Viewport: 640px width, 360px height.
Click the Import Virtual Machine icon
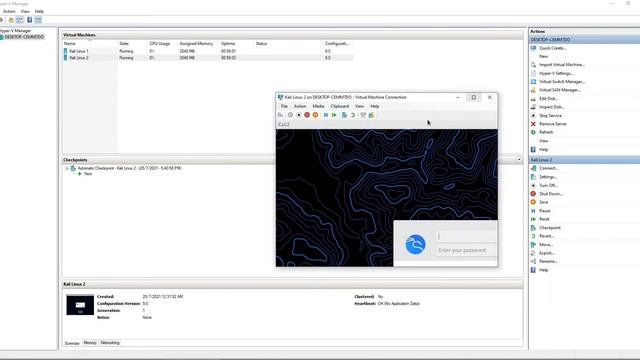tap(533, 65)
